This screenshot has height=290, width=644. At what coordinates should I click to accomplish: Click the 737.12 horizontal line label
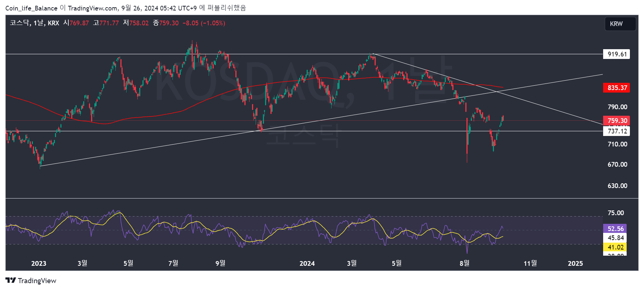pos(617,131)
